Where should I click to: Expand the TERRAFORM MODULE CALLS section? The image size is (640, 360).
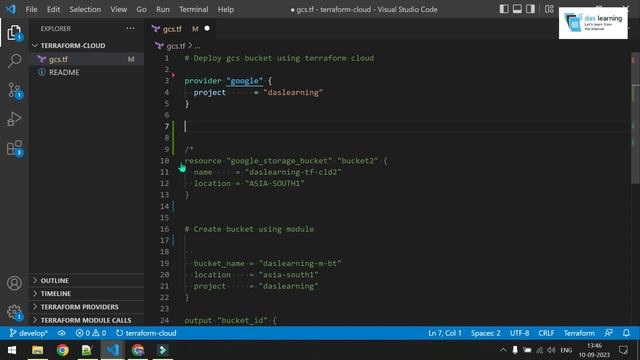87,320
